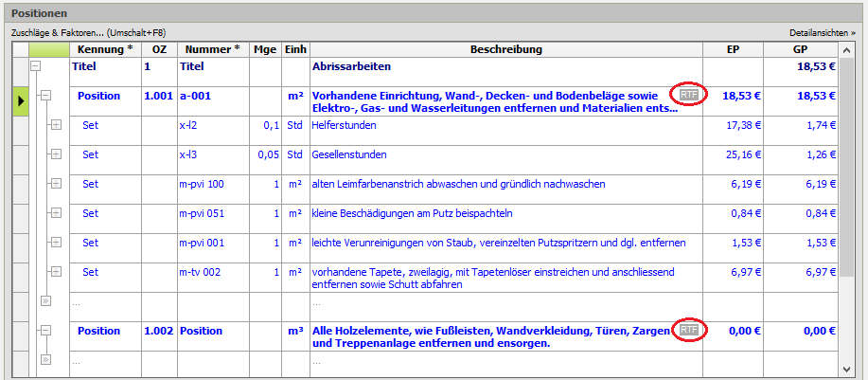Expand the Helferstunden set row
This screenshot has height=380, width=868.
[x=56, y=126]
